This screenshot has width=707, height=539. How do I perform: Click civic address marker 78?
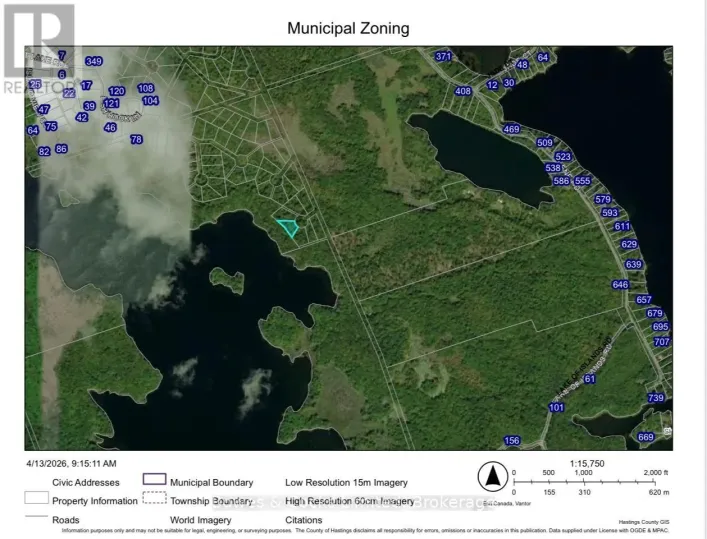(137, 140)
